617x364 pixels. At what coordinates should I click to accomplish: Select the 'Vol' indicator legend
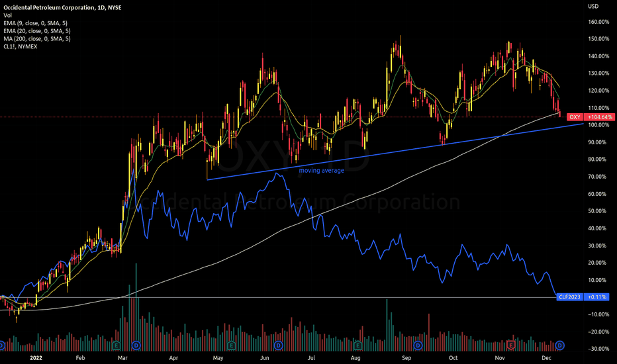(7, 15)
